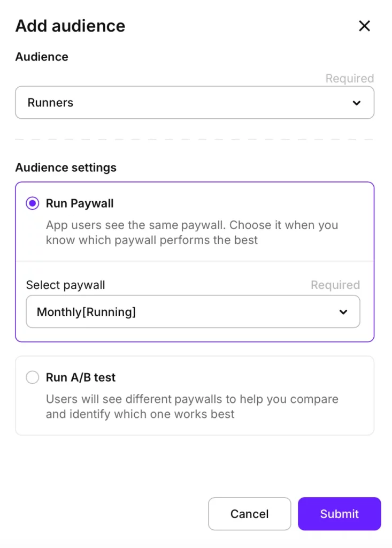Click the Audience field label
Image resolution: width=392 pixels, height=548 pixels.
pos(42,57)
